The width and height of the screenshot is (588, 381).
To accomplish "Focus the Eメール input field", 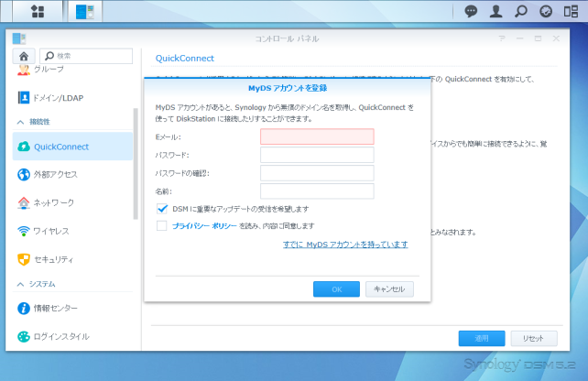I will [x=317, y=136].
